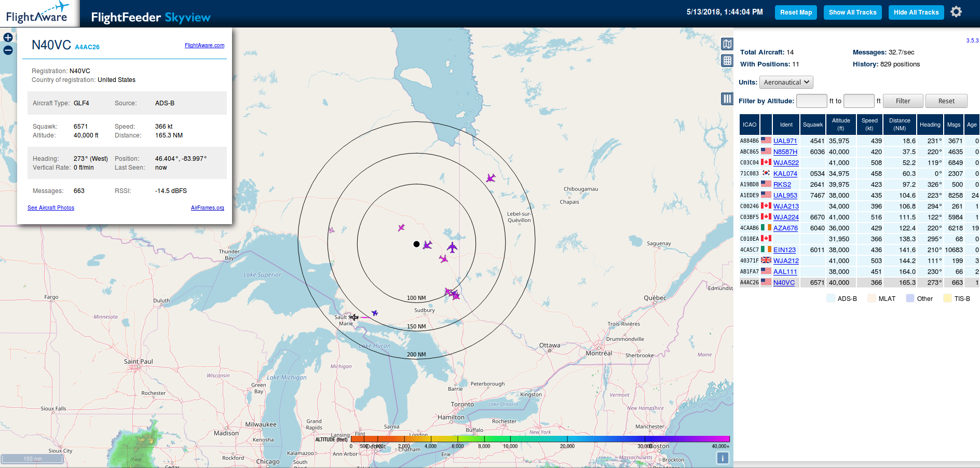The width and height of the screenshot is (980, 468).
Task: Click the info icon on map corner
Action: click(723, 458)
